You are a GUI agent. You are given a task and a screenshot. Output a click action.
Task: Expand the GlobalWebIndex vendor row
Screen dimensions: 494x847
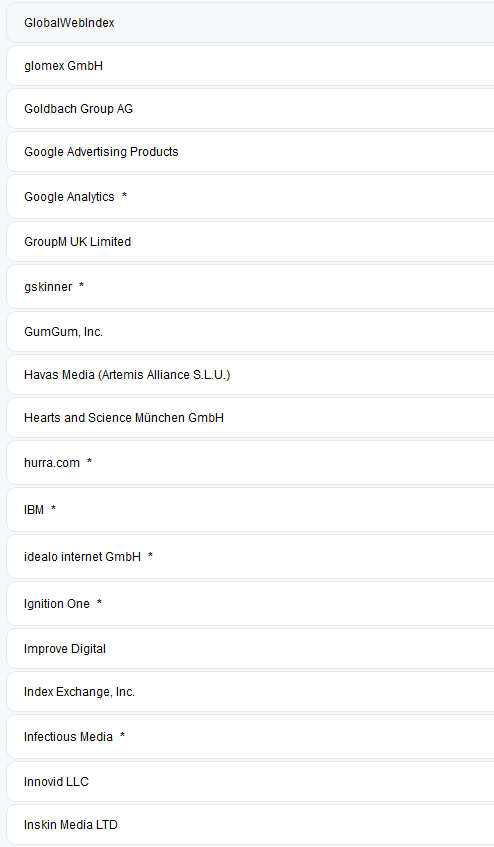click(250, 23)
